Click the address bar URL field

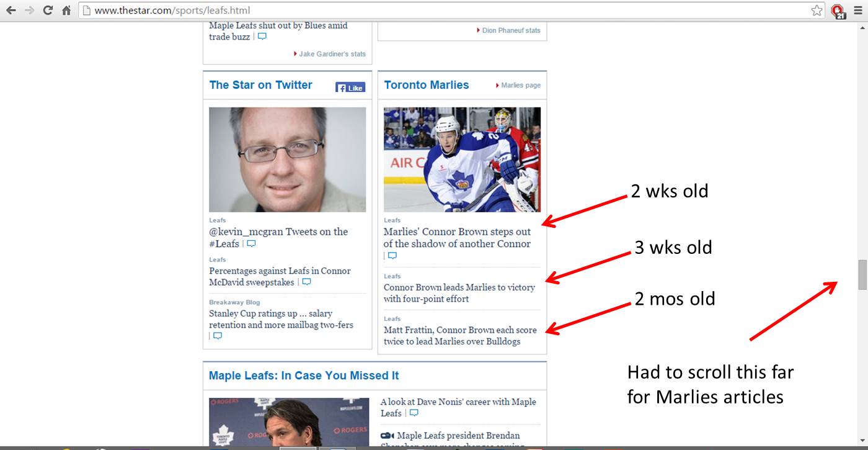(434, 11)
